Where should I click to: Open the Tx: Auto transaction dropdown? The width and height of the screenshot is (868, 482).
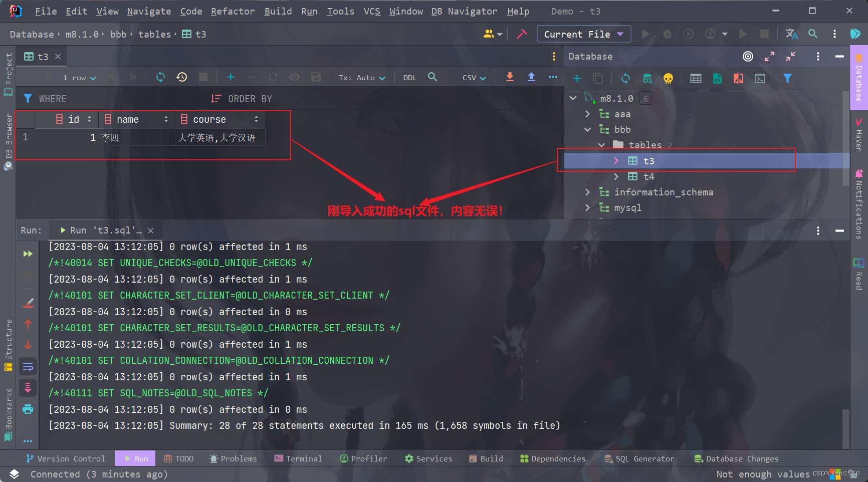[361, 77]
